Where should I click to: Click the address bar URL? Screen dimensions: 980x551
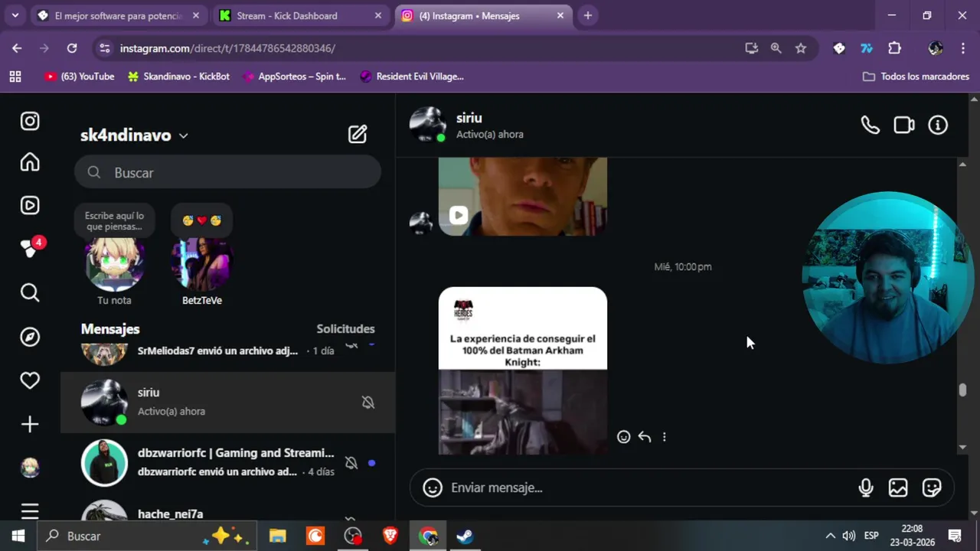(227, 48)
